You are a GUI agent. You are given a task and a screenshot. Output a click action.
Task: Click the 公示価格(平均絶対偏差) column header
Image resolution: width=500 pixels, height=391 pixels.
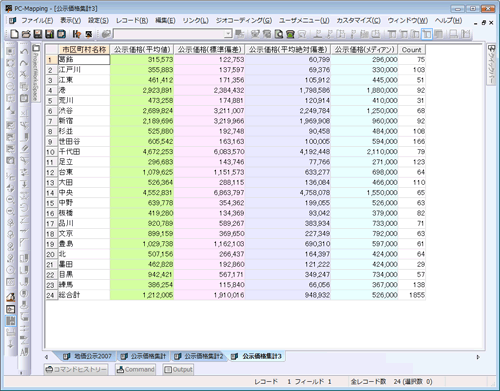click(288, 50)
